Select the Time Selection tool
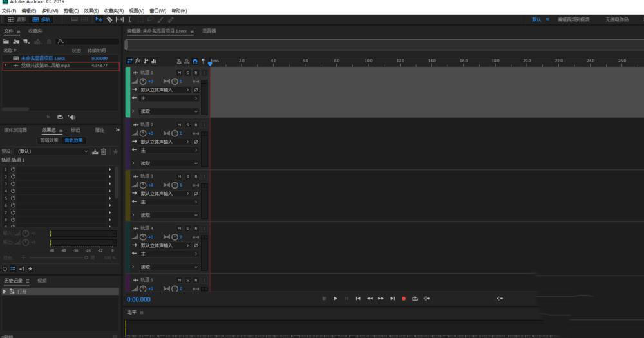 pyautogui.click(x=130, y=19)
